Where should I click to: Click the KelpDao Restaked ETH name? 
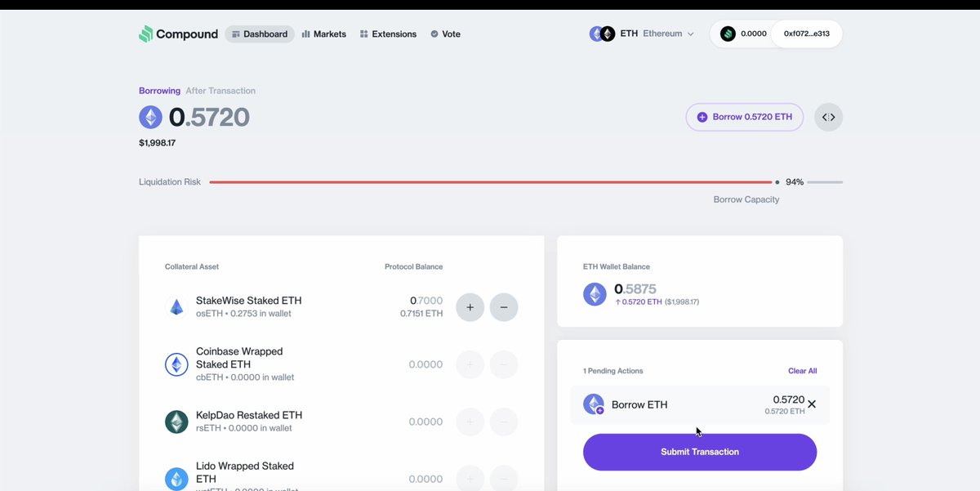(x=249, y=415)
